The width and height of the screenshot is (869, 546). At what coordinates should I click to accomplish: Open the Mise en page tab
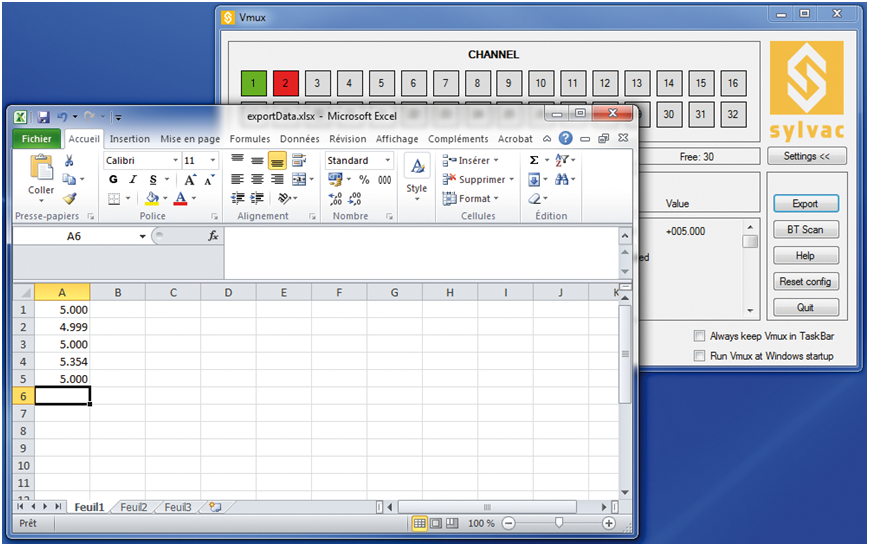190,139
